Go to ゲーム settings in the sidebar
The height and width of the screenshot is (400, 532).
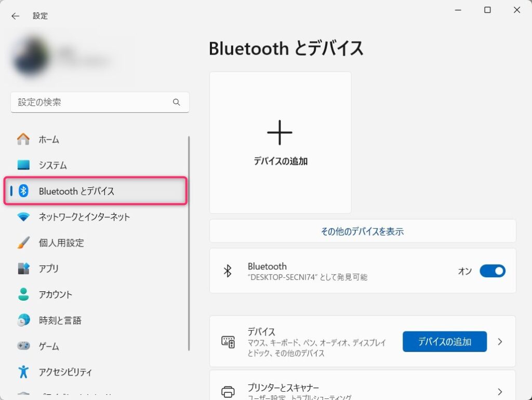tap(49, 346)
